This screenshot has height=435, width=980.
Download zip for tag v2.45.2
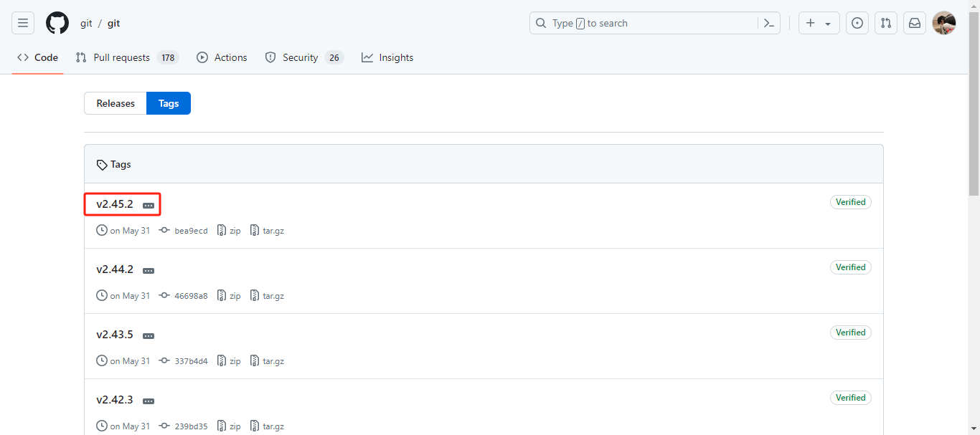tap(230, 231)
